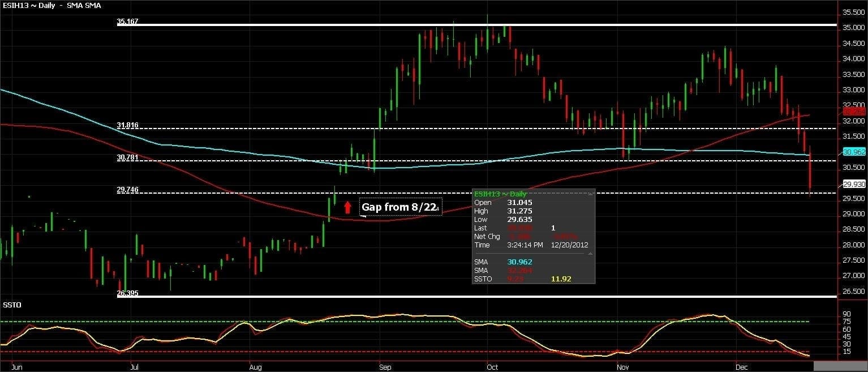Click the SSTO indicator panel label
The height and width of the screenshot is (372, 868).
12,305
